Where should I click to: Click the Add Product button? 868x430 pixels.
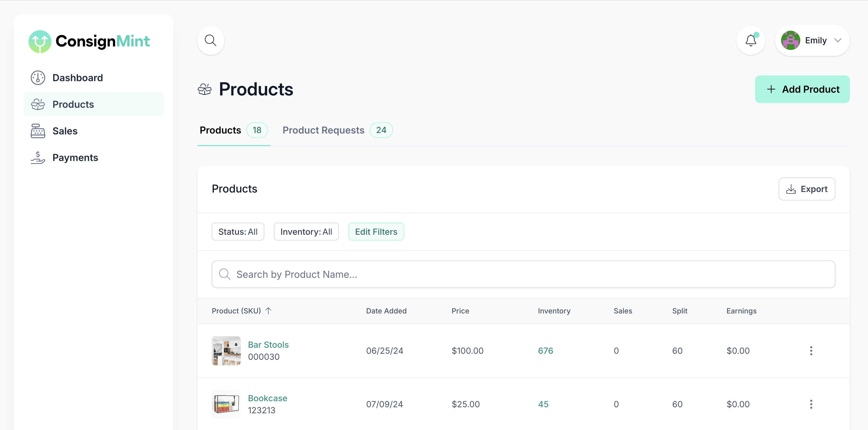point(802,89)
